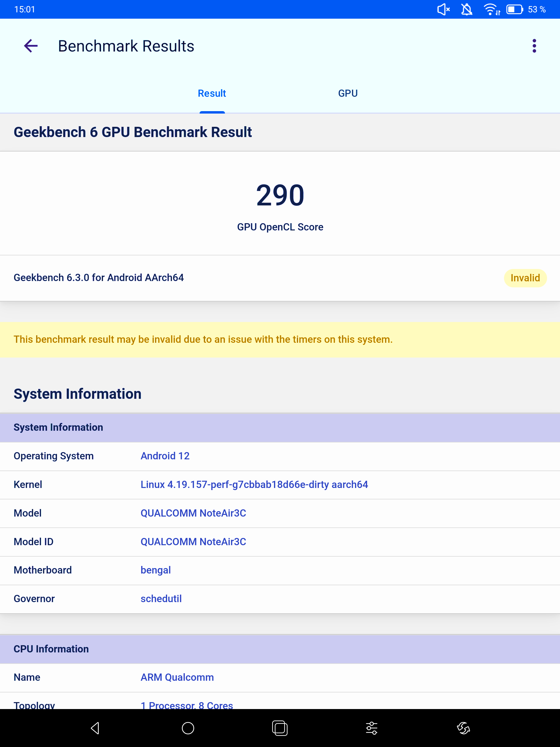560x747 pixels.
Task: Tap the 290 GPU OpenCL score
Action: 280,196
